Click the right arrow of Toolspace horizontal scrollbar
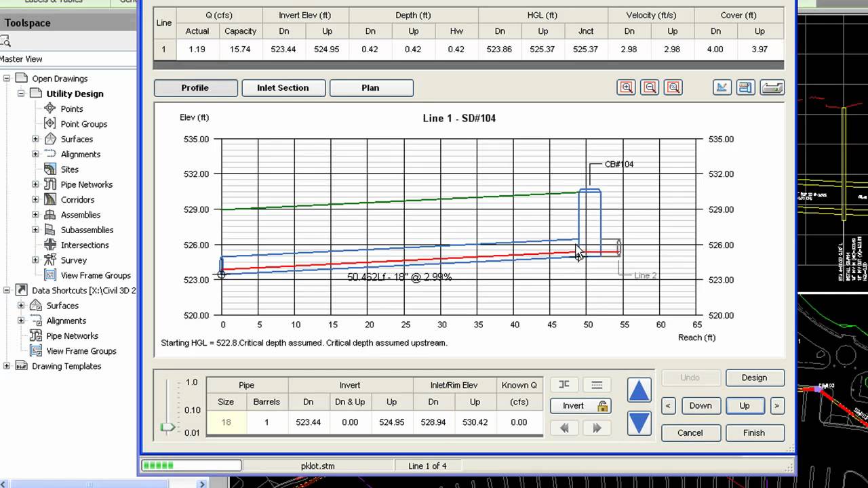 coord(202,484)
